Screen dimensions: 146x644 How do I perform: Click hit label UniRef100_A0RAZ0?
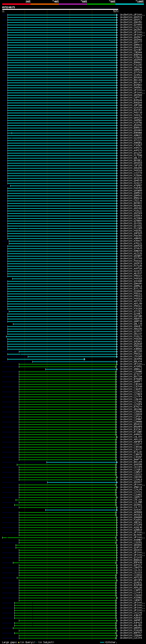pos(131,434)
